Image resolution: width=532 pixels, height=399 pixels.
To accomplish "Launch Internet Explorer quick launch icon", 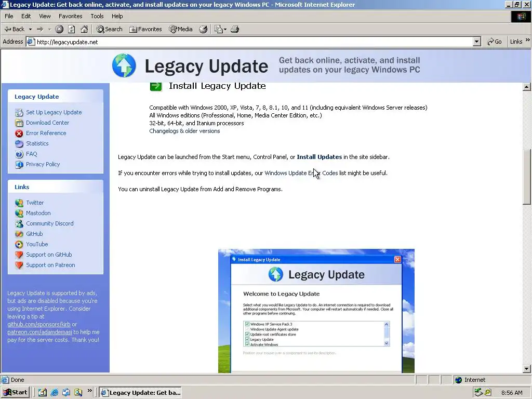I will (x=54, y=393).
